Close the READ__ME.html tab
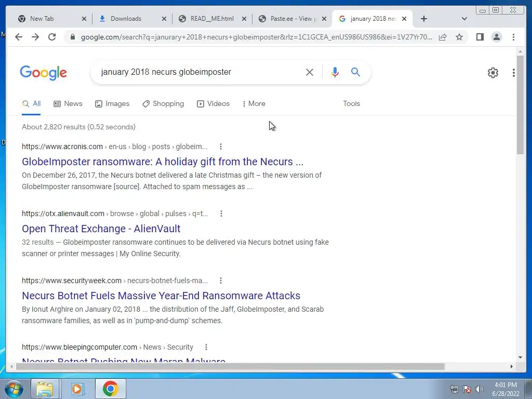Image resolution: width=532 pixels, height=399 pixels. pos(244,19)
